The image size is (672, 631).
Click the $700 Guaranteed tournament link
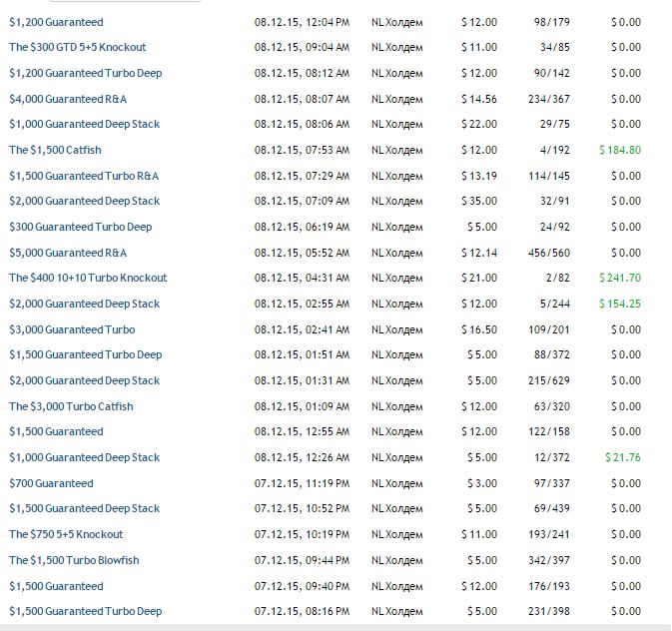[51, 483]
